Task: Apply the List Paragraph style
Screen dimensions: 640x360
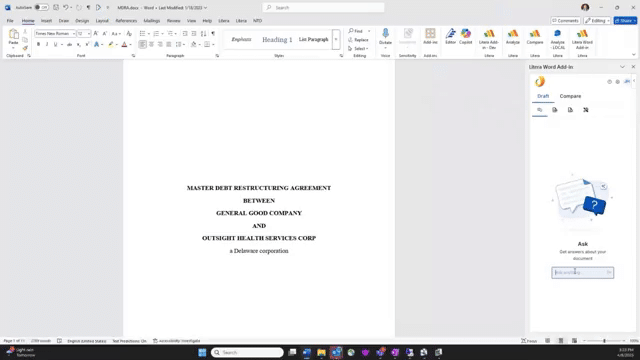Action: [313, 40]
